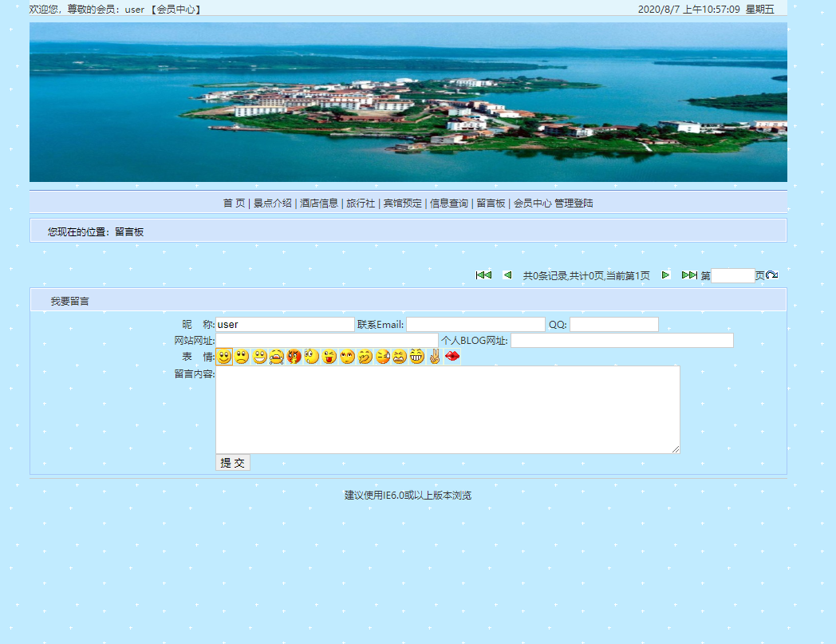
Task: Go to the previous page arrow
Action: point(507,275)
